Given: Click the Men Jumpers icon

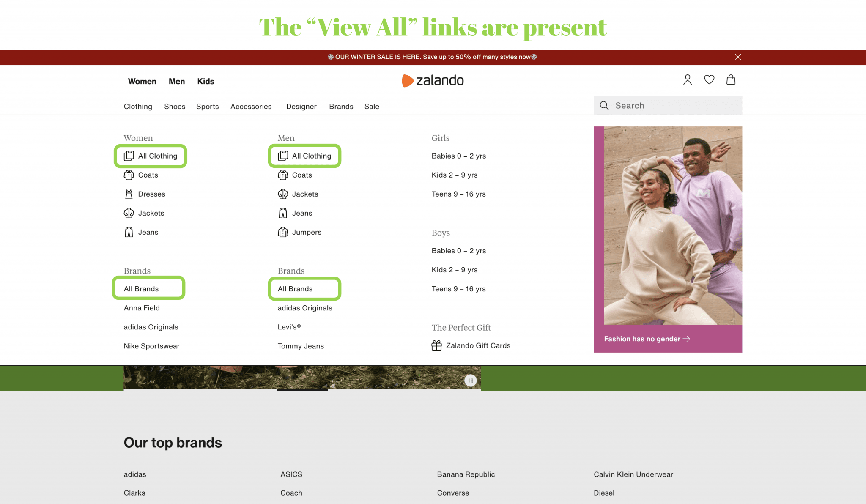Looking at the screenshot, I should (283, 232).
